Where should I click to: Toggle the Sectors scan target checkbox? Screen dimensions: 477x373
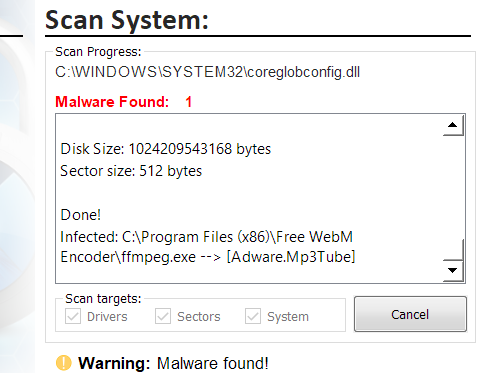(x=163, y=316)
